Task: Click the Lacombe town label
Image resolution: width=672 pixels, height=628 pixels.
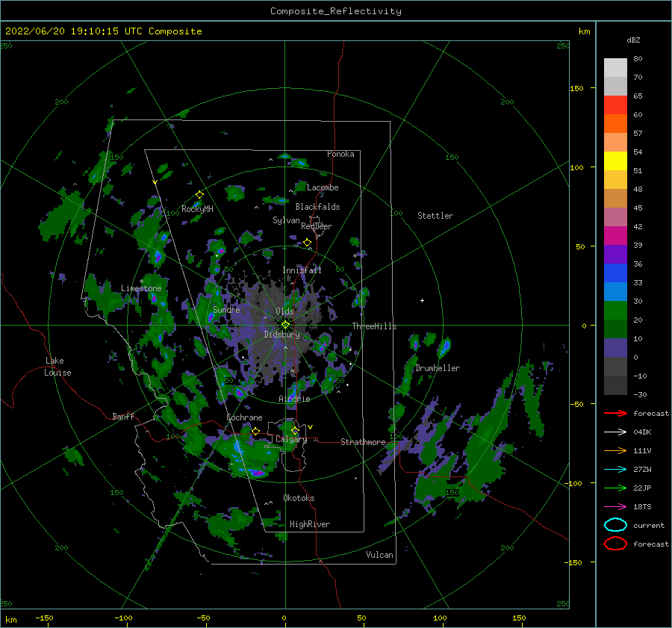Action: point(323,187)
